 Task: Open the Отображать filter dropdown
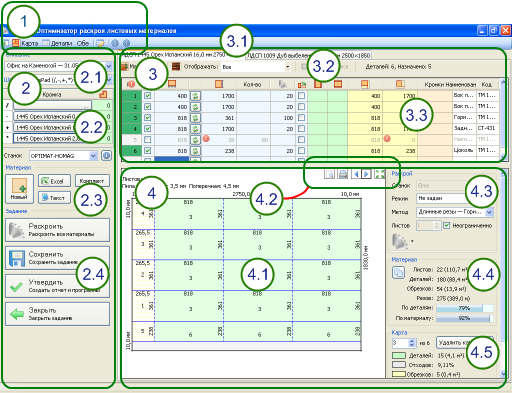287,67
